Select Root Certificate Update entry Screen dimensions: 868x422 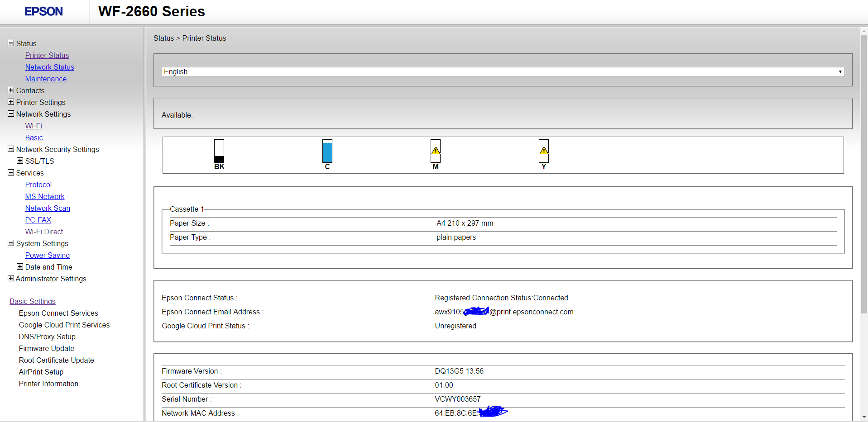(57, 360)
